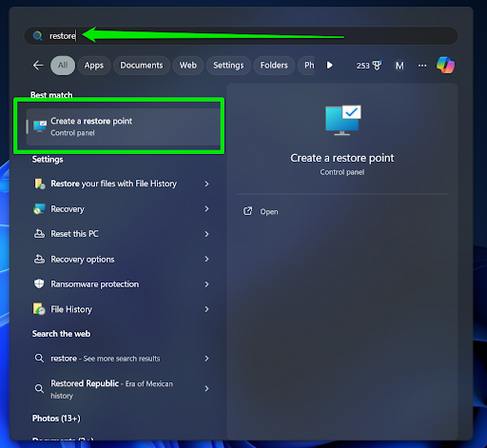Open File History settings result
Viewport: 487px width, 448px height.
pyautogui.click(x=122, y=309)
